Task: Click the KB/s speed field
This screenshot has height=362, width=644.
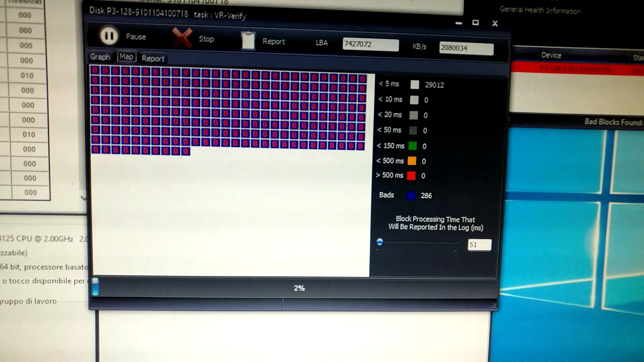Action: pyautogui.click(x=466, y=48)
